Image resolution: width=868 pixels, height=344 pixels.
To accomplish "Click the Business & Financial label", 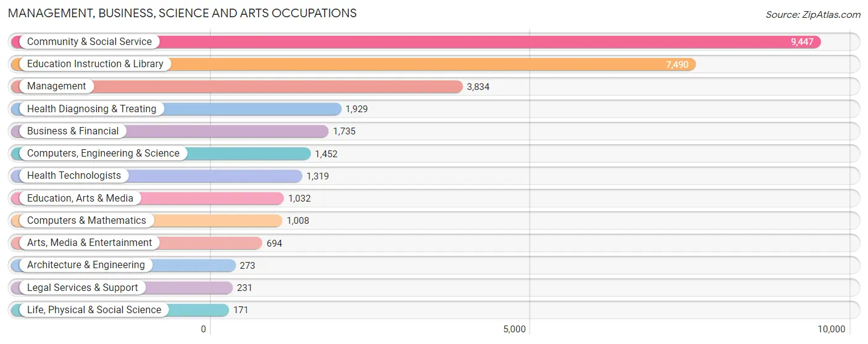I will coord(73,131).
